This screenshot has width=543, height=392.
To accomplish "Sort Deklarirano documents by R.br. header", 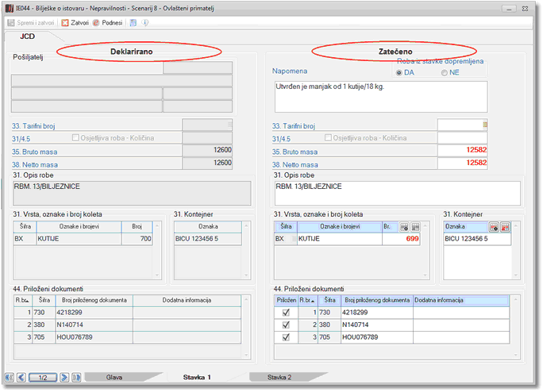I will pyautogui.click(x=22, y=300).
